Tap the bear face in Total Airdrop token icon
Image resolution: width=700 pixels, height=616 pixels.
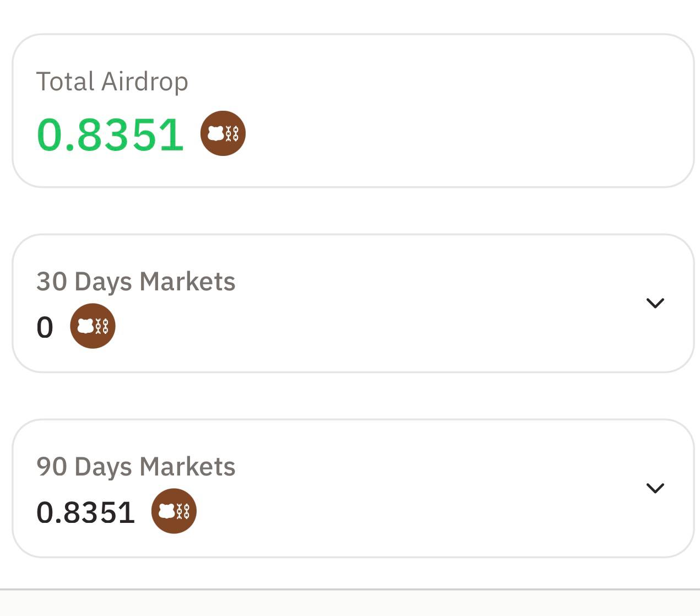pyautogui.click(x=216, y=133)
